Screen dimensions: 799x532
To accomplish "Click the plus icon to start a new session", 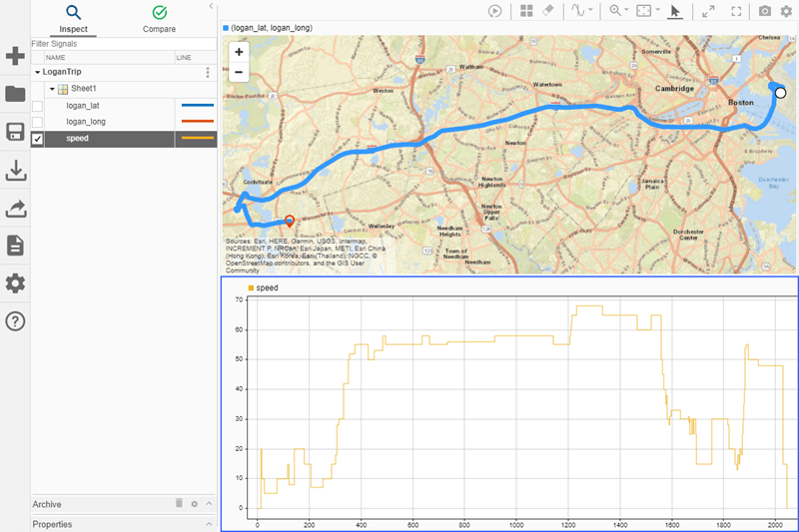I will 15,56.
